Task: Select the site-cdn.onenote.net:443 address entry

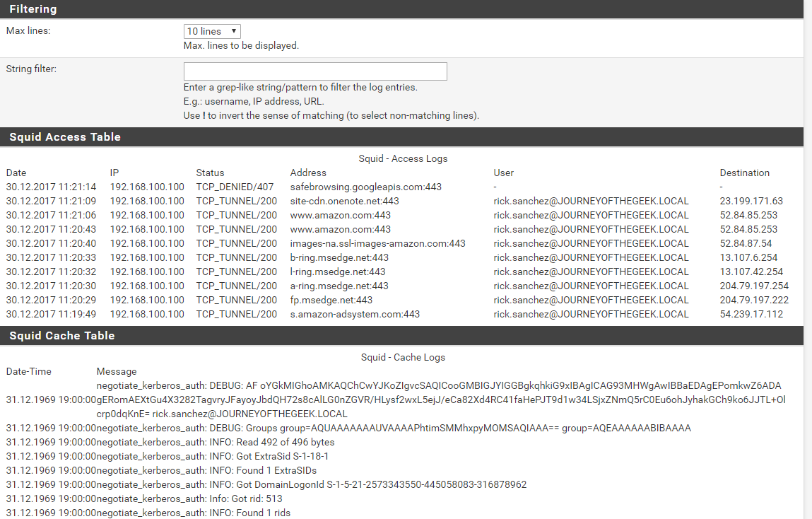Action: (344, 201)
